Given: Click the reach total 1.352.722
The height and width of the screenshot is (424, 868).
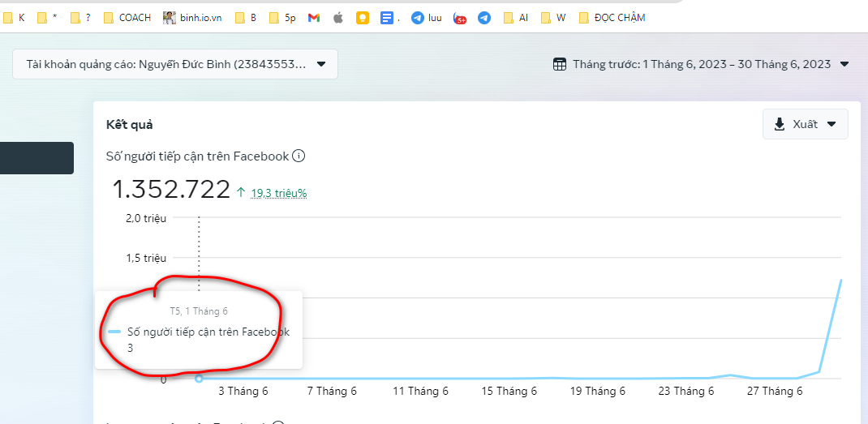Looking at the screenshot, I should [171, 190].
